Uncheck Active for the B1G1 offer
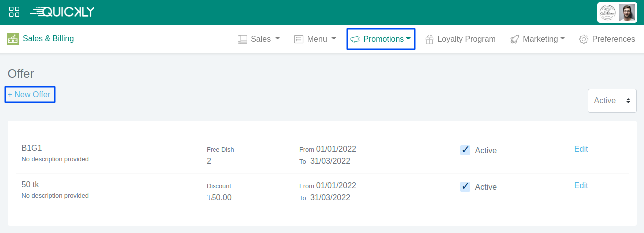Image resolution: width=644 pixels, height=233 pixels. click(x=465, y=150)
